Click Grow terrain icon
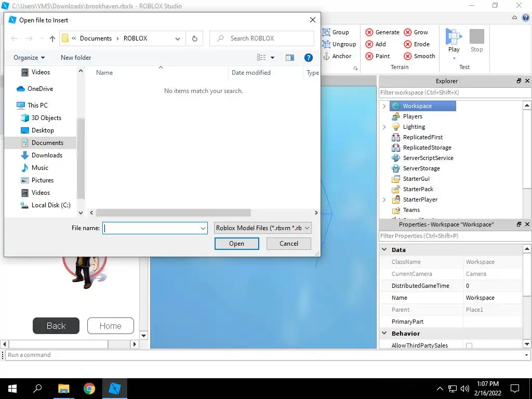The width and height of the screenshot is (532, 399). coord(408,32)
